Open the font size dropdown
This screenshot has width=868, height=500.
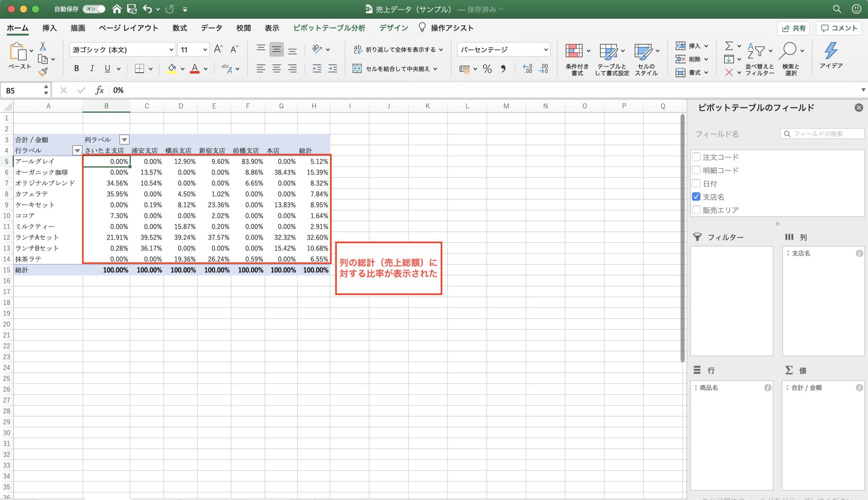[x=205, y=50]
